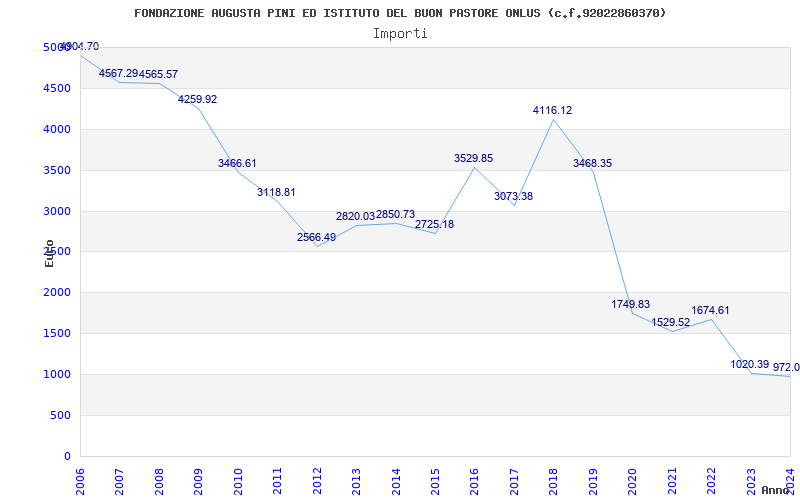
Task: Click data label 2725.18
Action: click(x=434, y=224)
